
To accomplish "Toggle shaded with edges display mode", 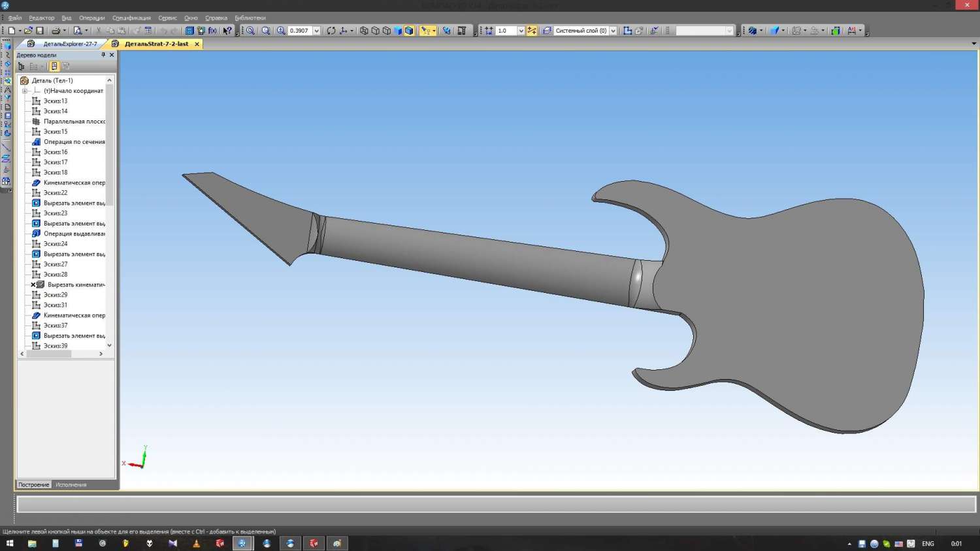I will [x=409, y=31].
